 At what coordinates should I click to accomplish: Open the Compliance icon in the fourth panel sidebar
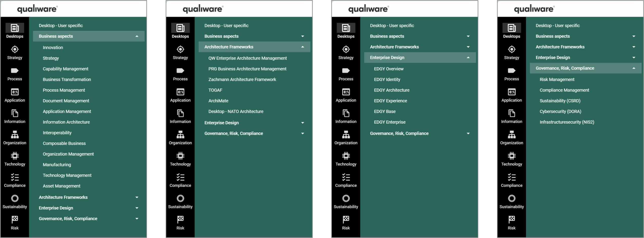tap(512, 177)
